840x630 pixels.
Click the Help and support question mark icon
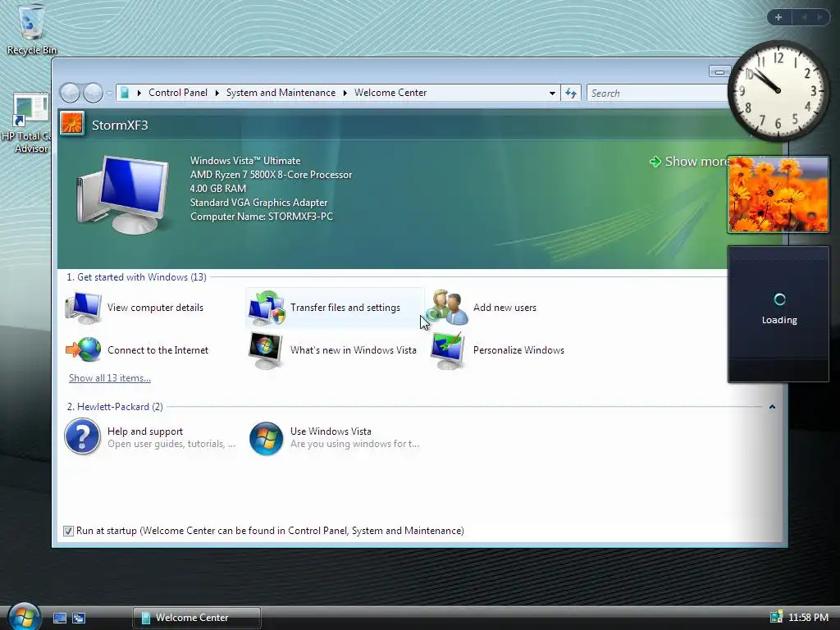click(83, 436)
